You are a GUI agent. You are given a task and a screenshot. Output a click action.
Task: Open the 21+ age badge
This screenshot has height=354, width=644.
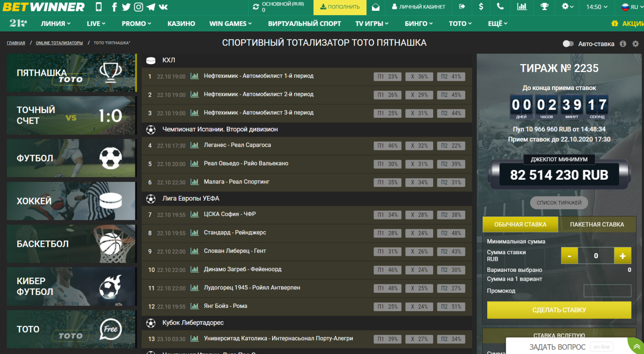click(18, 23)
